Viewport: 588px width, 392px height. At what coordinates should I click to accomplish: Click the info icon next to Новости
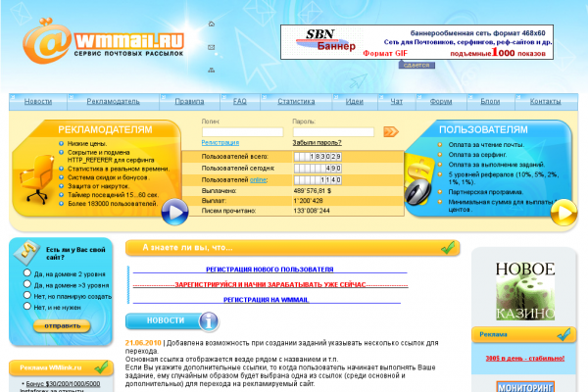[x=209, y=320]
